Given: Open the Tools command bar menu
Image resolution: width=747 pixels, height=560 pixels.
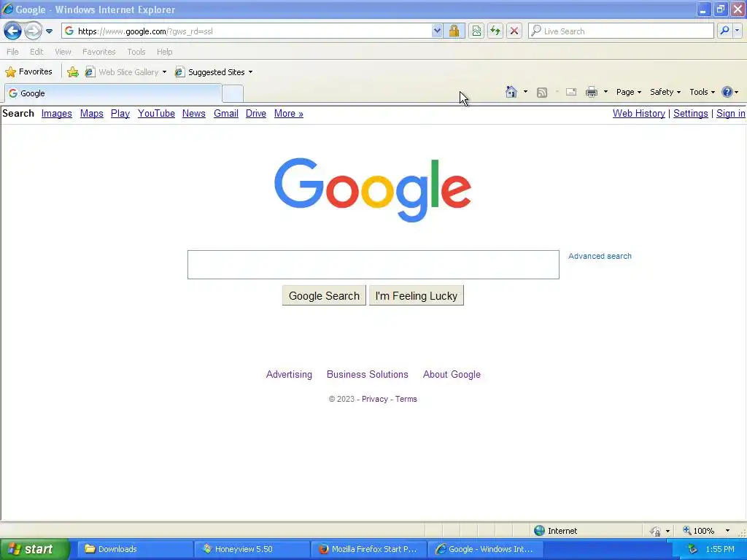Looking at the screenshot, I should tap(703, 92).
